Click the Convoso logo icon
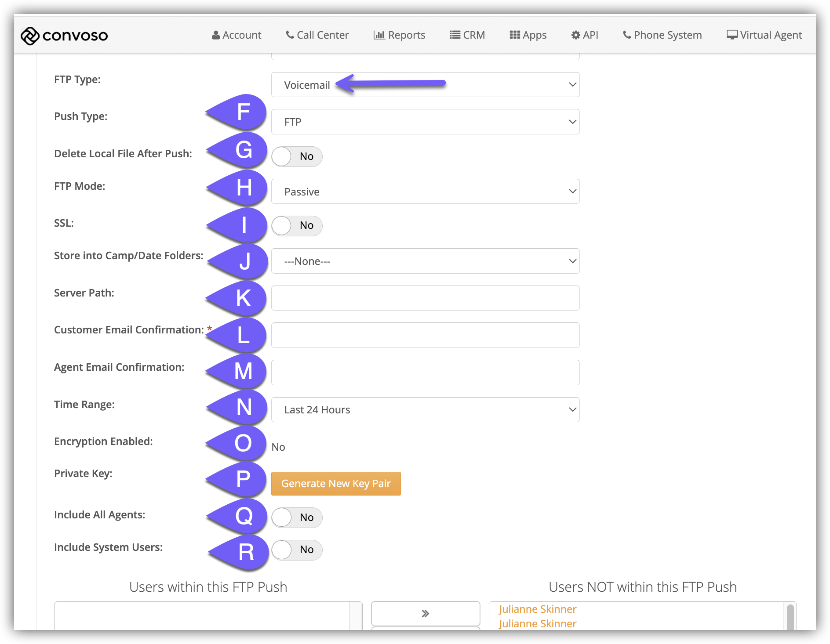The width and height of the screenshot is (830, 644). pyautogui.click(x=30, y=36)
